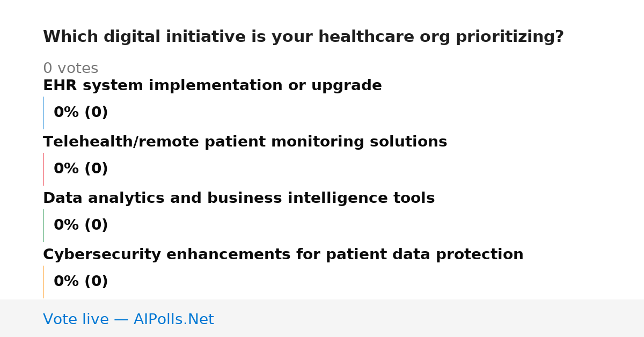The width and height of the screenshot is (644, 337).
Task: Click "AIPolls.Net" text in the footer
Action: point(174,319)
